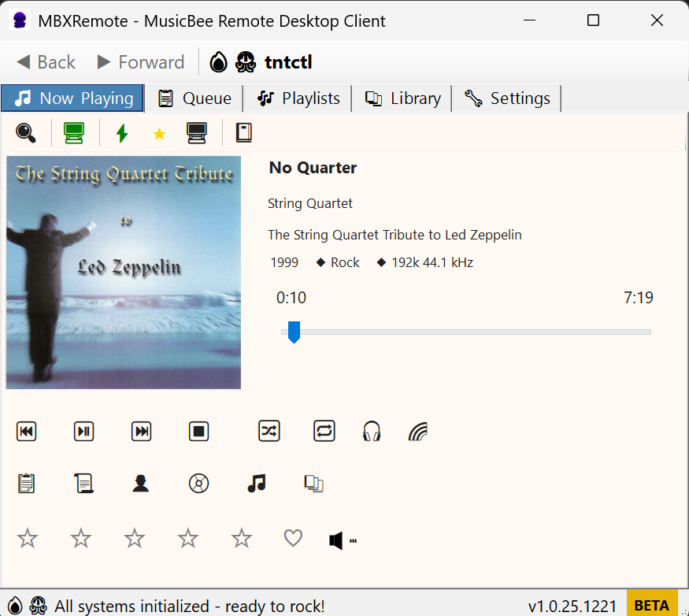Click the yellow star toolbar icon
Viewport: 689px width, 616px height.
(x=159, y=132)
